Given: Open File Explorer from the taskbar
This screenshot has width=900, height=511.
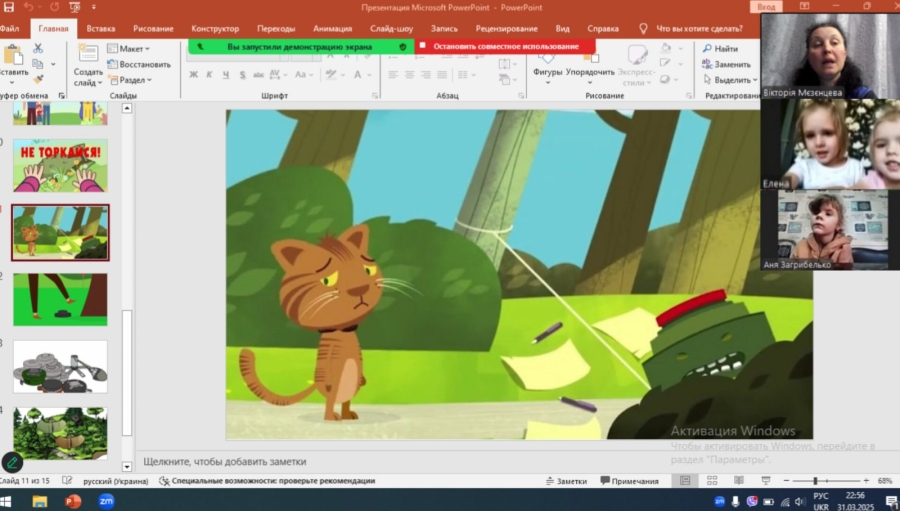Looking at the screenshot, I should click(39, 501).
